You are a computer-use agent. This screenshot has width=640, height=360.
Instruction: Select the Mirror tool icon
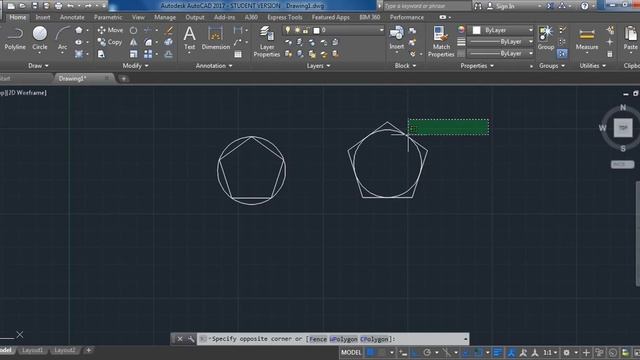(133, 42)
